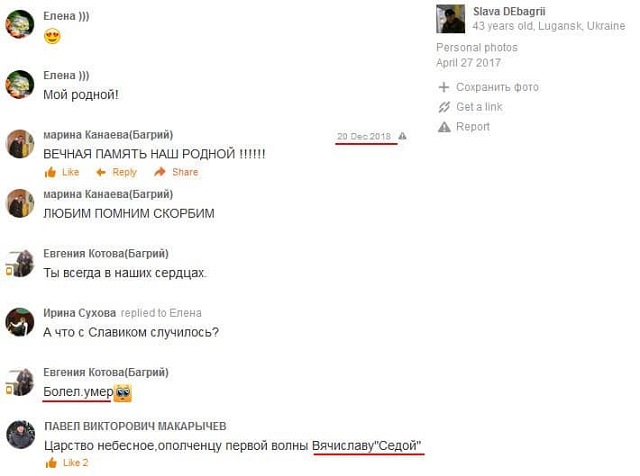Click the plus icon for Сохранить фото
The width and height of the screenshot is (640, 476).
click(444, 87)
